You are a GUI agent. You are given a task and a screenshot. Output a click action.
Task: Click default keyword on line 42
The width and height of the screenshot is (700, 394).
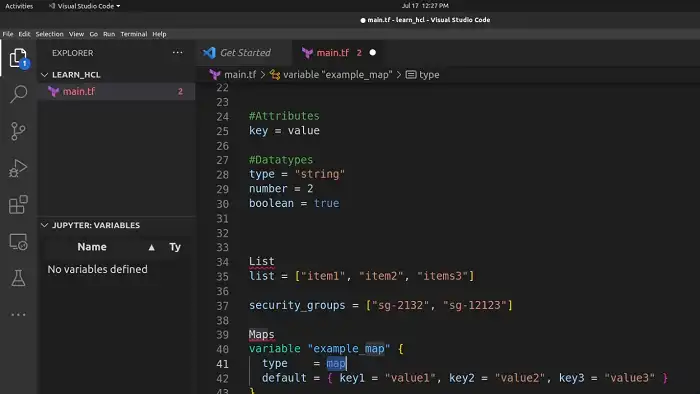284,378
